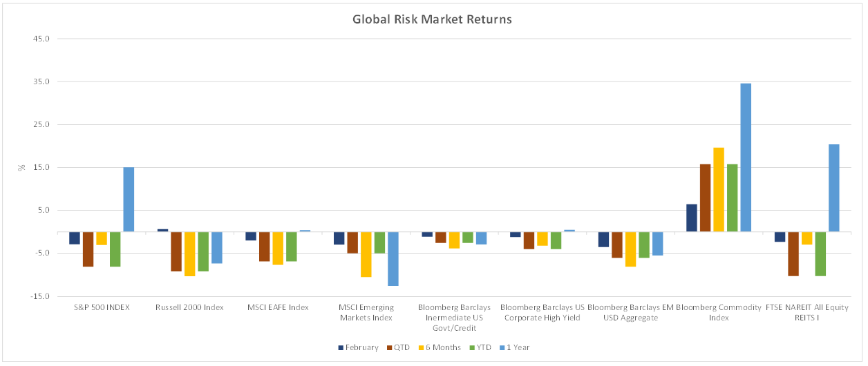868x366 pixels.
Task: Select the FTSE NAREIT QTD bar
Action: pos(793,254)
